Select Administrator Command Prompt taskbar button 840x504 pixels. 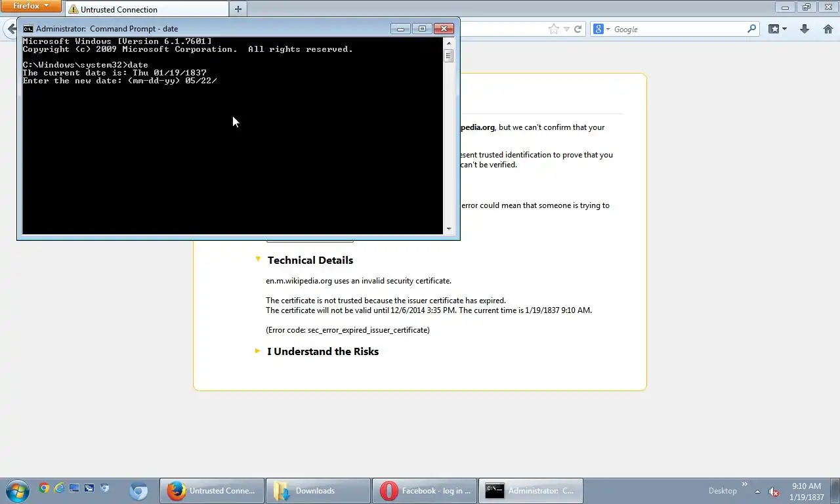[x=531, y=491]
